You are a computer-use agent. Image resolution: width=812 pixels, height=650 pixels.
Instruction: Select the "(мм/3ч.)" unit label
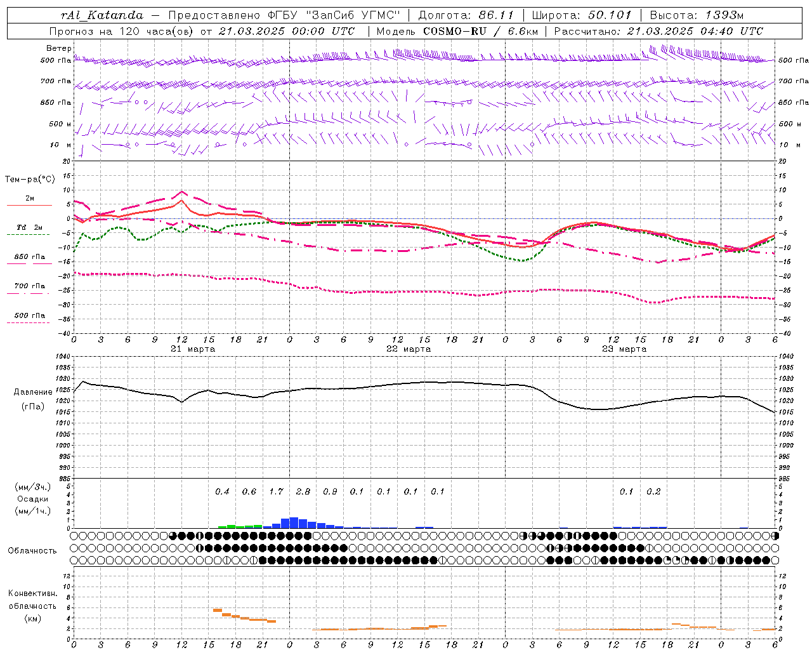[x=33, y=487]
